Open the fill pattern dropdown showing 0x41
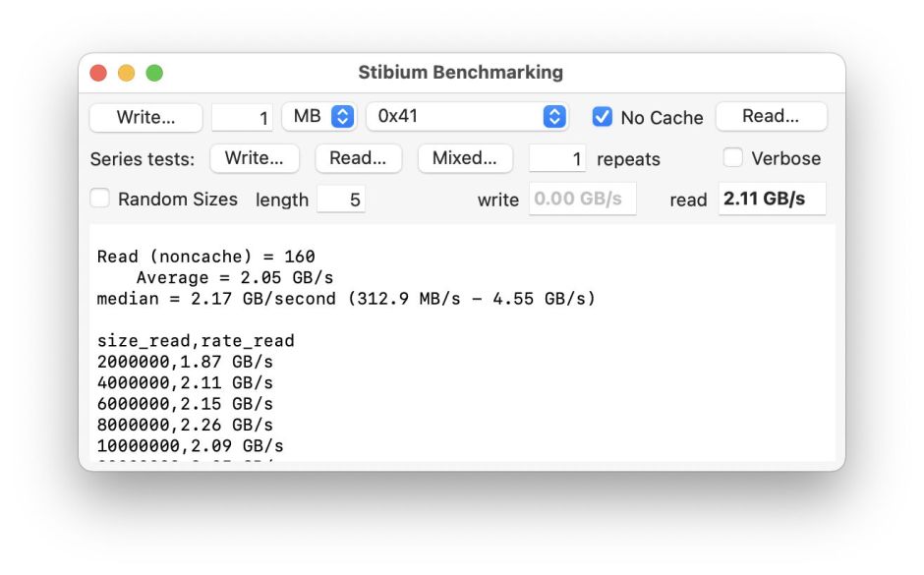 pos(467,115)
